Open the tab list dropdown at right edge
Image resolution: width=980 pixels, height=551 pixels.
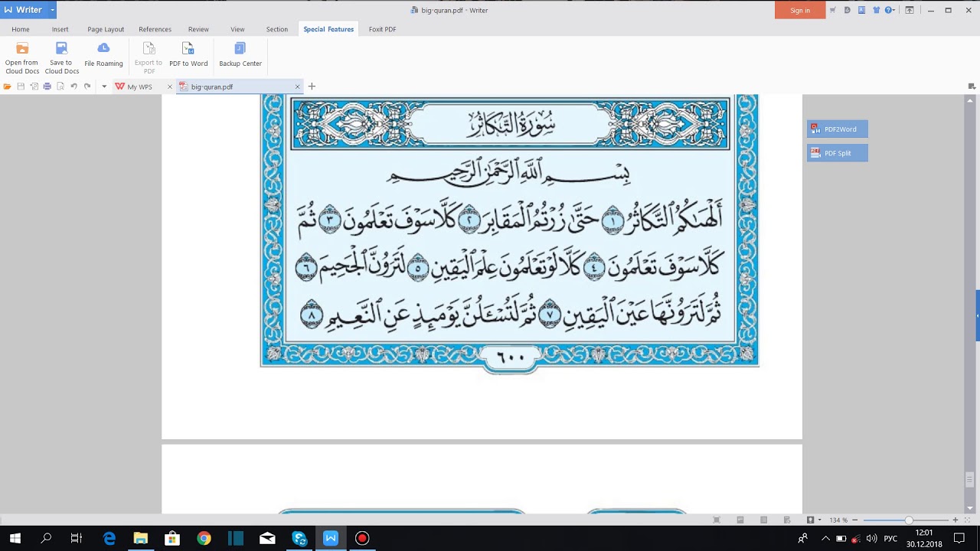tap(972, 86)
